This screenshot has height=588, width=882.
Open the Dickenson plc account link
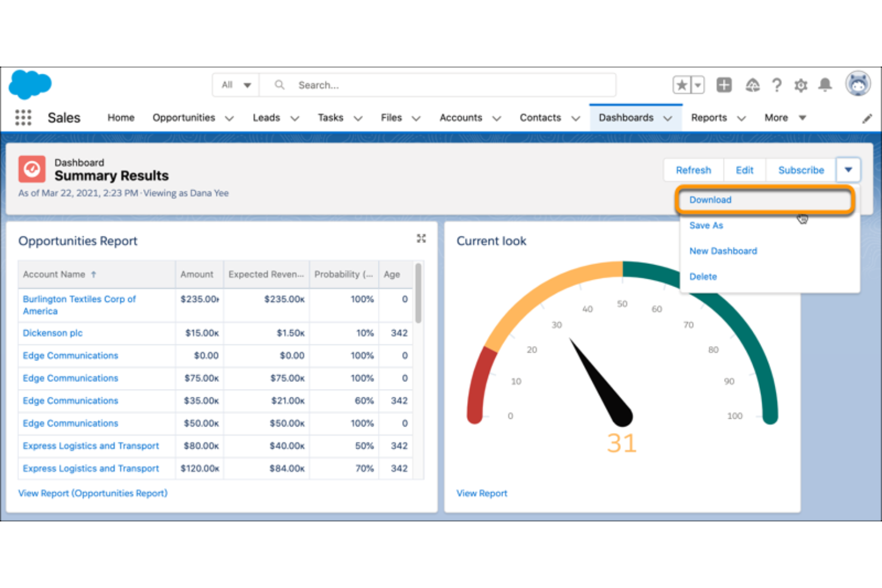pos(52,333)
